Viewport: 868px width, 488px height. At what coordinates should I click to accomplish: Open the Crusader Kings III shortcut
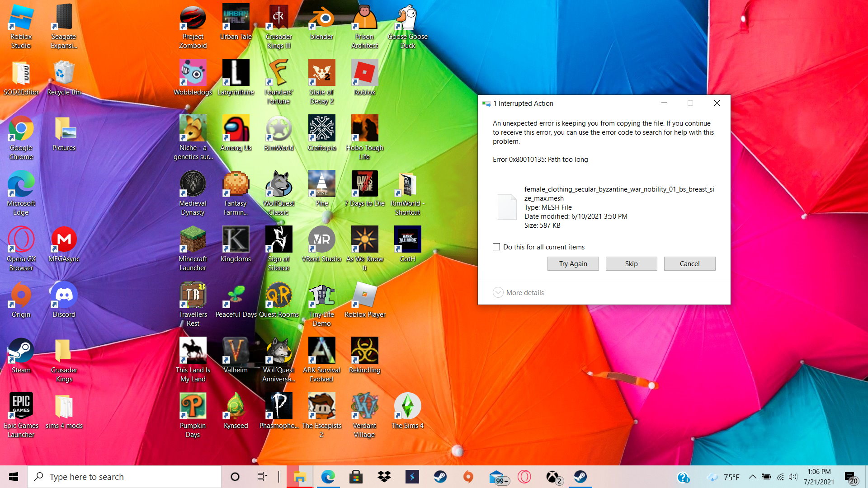278,27
